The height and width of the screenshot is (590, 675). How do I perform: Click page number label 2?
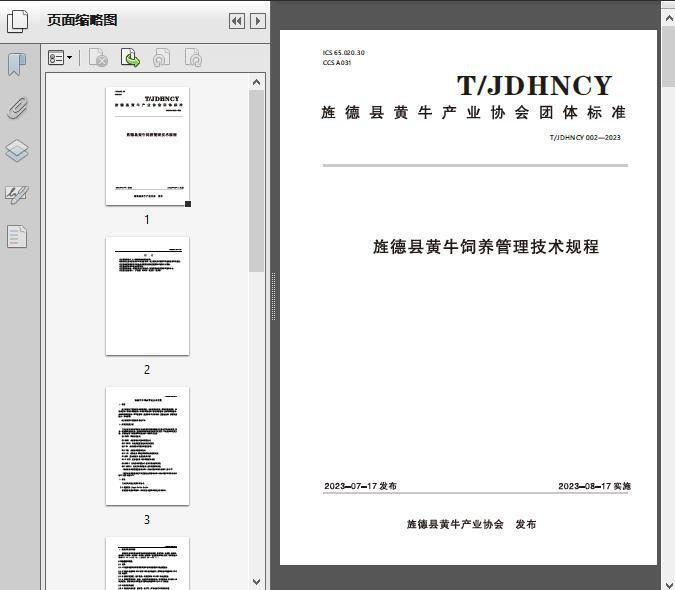pos(147,369)
